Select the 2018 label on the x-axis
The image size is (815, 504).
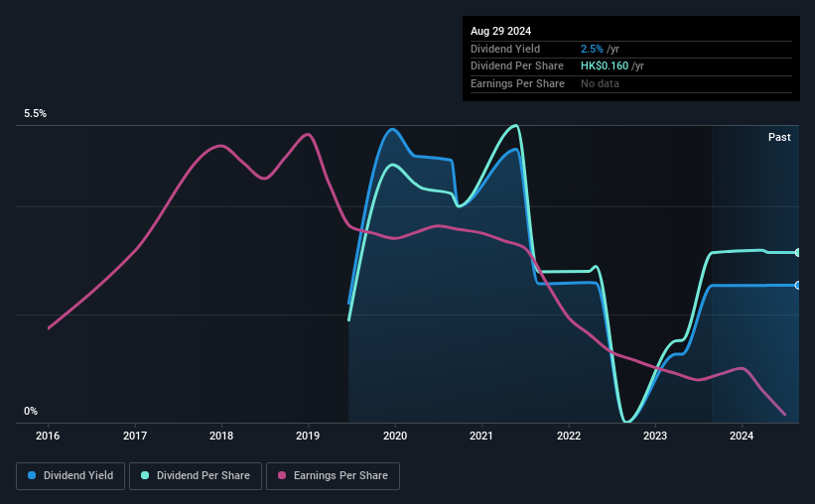tap(221, 436)
